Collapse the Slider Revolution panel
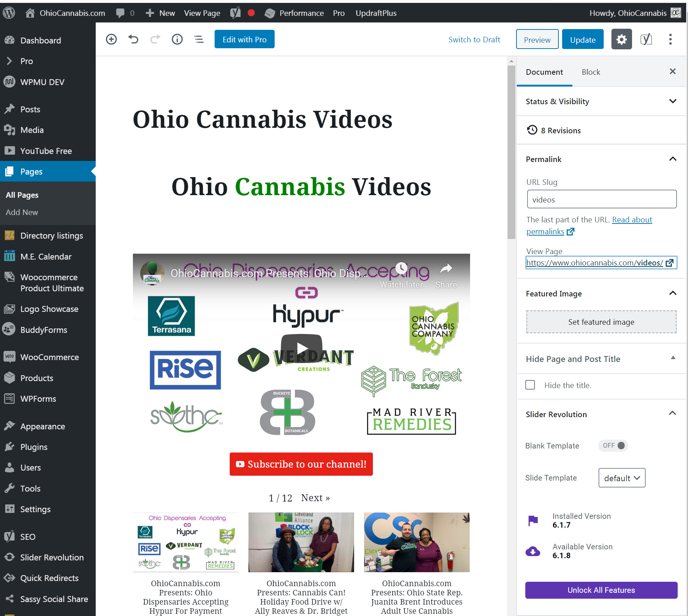The height and width of the screenshot is (616, 688). tap(673, 413)
